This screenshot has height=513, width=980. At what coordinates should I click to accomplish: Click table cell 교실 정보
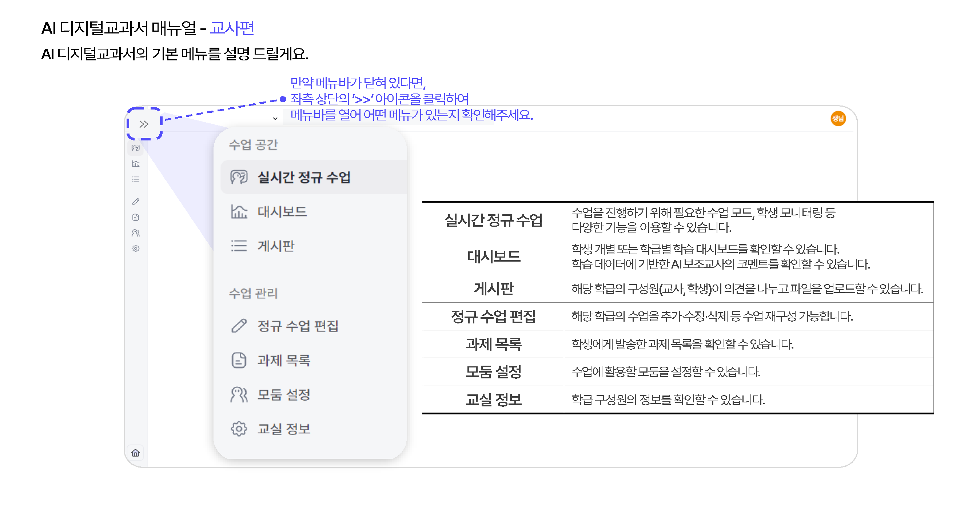(x=493, y=399)
